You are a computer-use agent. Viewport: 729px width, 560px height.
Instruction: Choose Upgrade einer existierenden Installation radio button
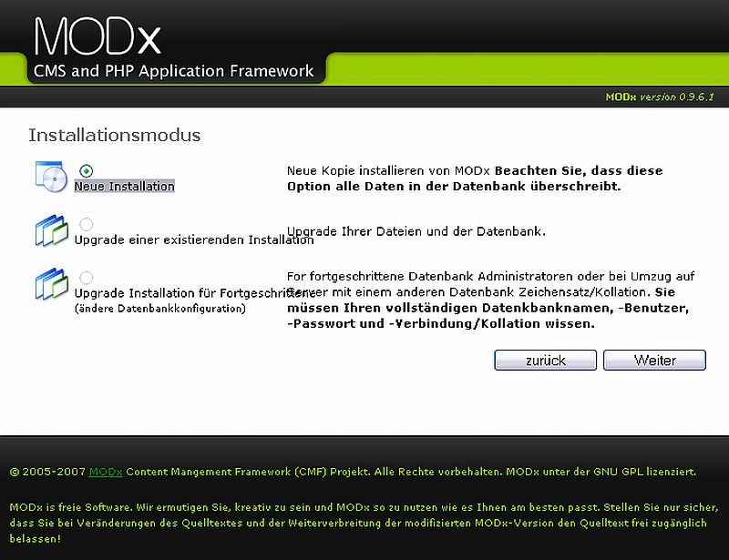[x=86, y=225]
